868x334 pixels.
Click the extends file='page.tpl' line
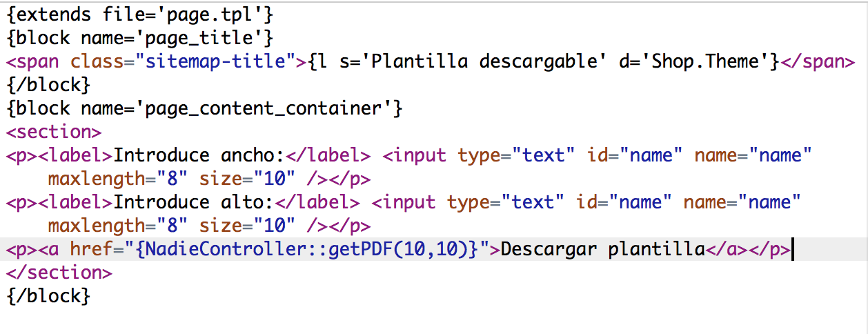click(141, 12)
